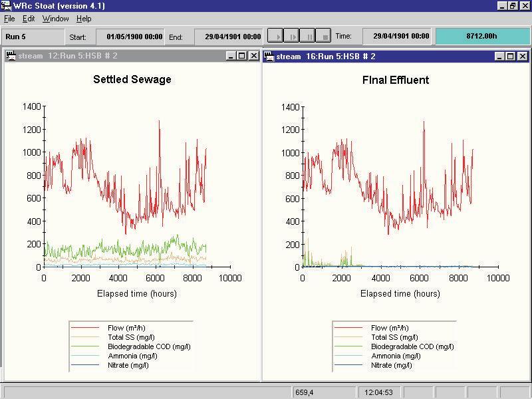The image size is (532, 399).
Task: Click the WRc Stoat application title icon
Action: 6,6
